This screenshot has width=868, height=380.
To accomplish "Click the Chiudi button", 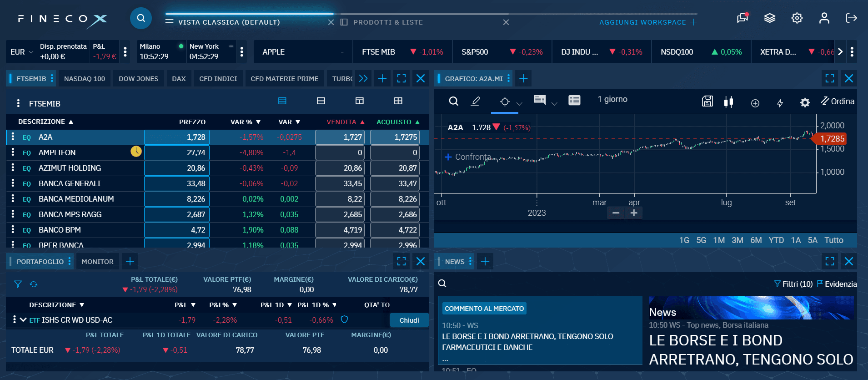I will click(409, 320).
